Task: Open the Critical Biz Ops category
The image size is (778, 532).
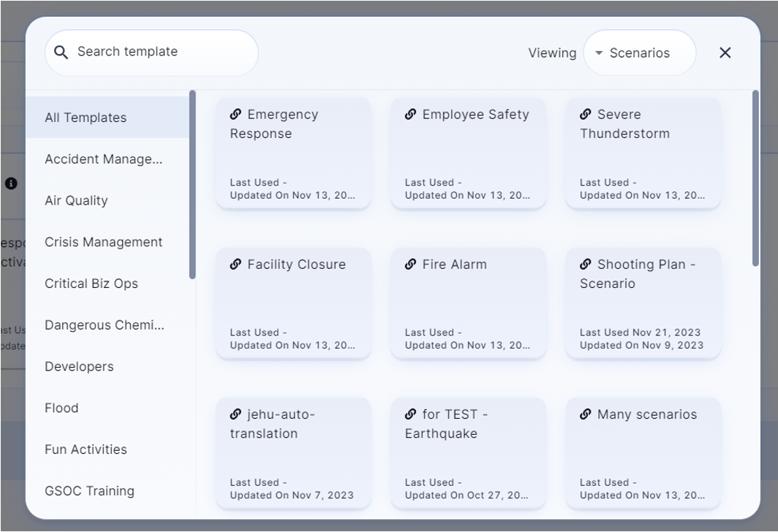Action: 91,284
